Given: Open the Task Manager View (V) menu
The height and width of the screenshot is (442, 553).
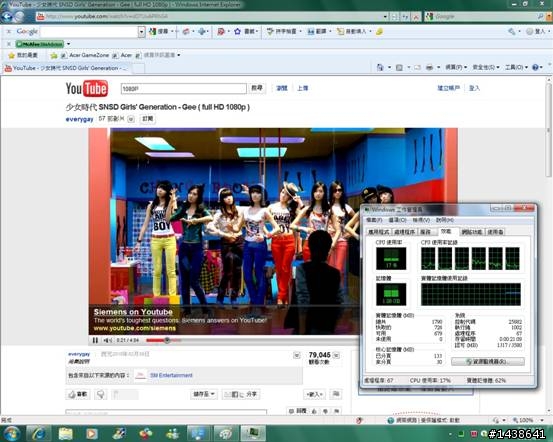Looking at the screenshot, I should pyautogui.click(x=421, y=220).
